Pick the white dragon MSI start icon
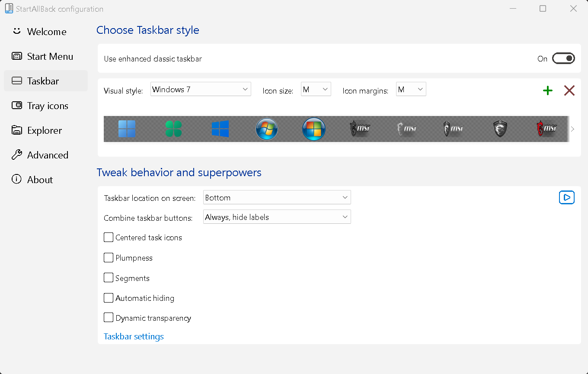Screen dimensions: 588x374 [406, 129]
